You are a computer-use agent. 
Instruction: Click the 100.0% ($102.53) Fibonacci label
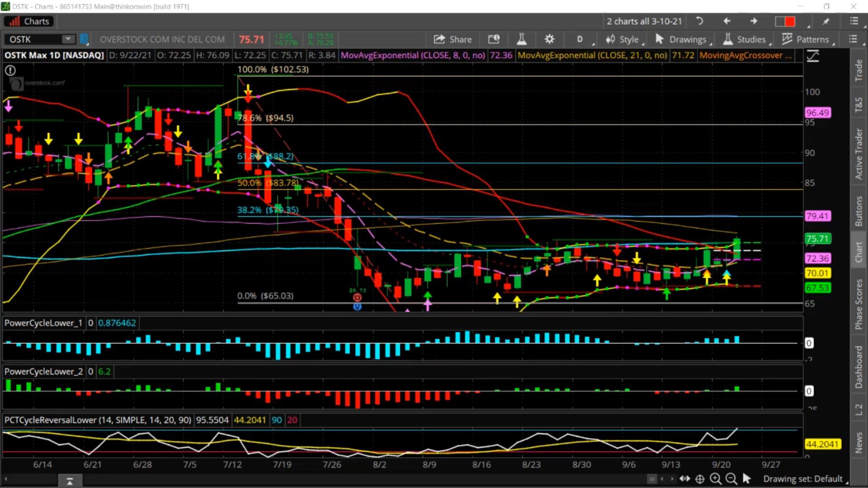click(273, 70)
